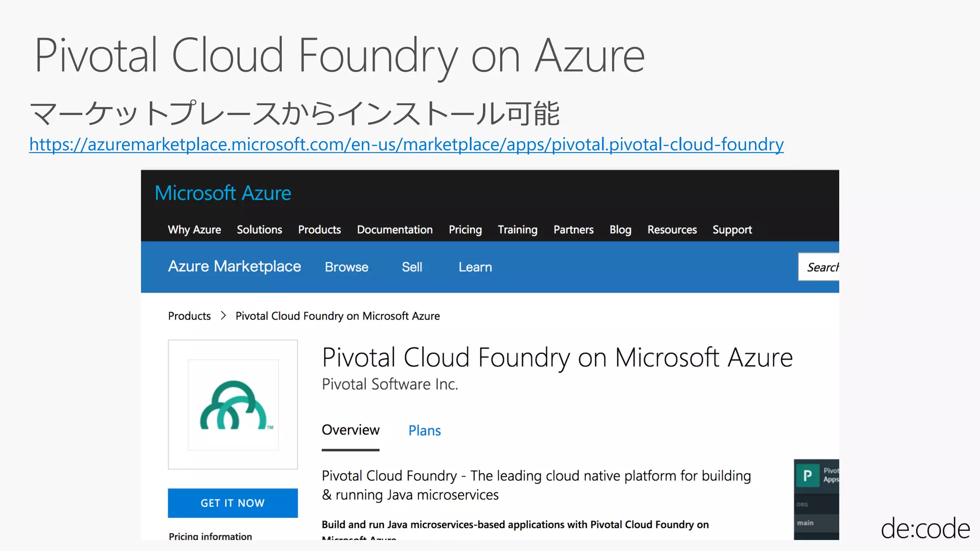The width and height of the screenshot is (980, 551).
Task: Click the Pivotal Cloud Foundry breadcrumb text
Action: pyautogui.click(x=337, y=316)
